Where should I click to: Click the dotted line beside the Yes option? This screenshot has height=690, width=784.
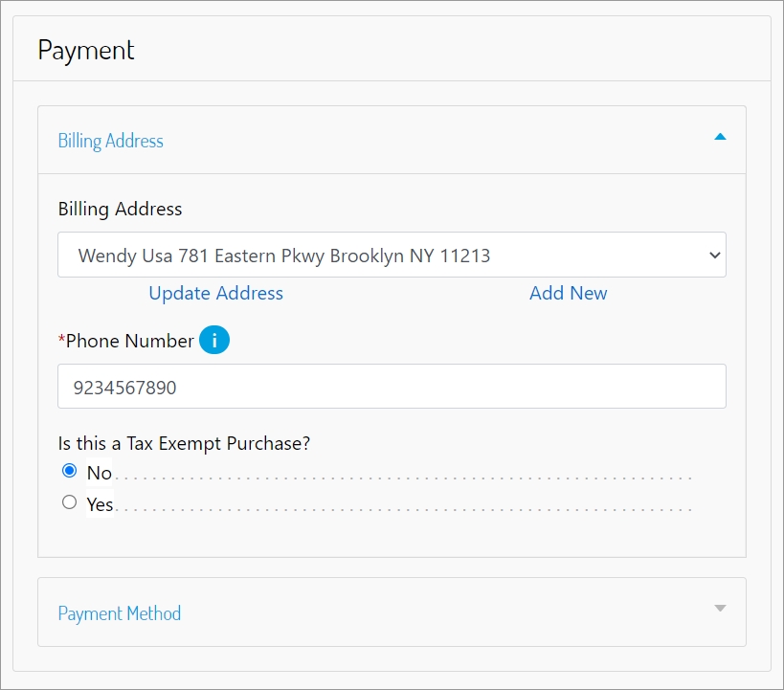tap(402, 509)
